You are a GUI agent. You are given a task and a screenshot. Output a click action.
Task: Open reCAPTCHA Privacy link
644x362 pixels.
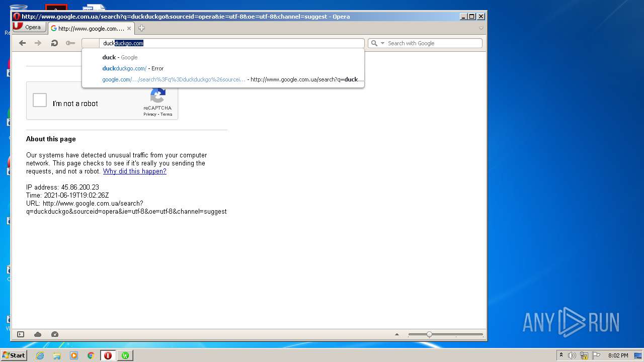[x=150, y=115]
